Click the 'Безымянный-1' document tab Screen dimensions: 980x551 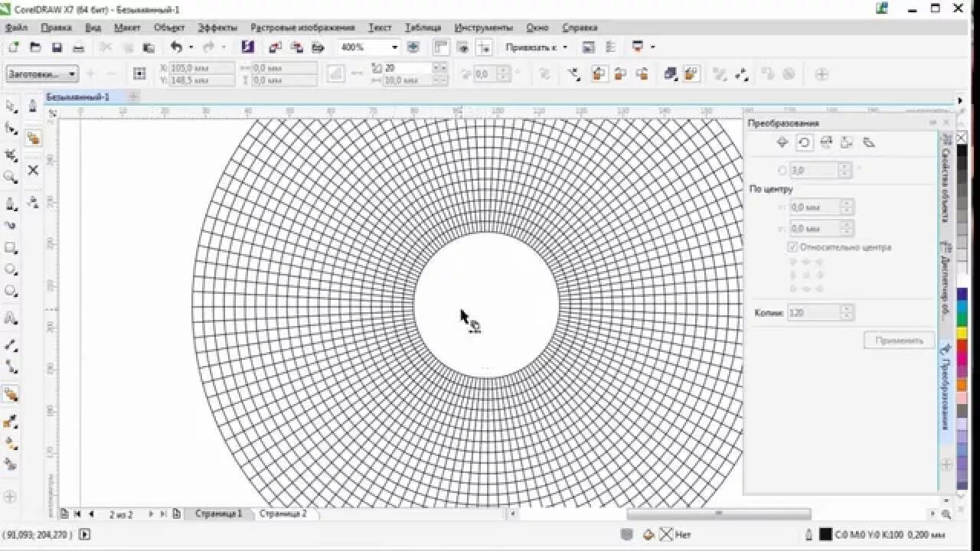click(x=77, y=97)
